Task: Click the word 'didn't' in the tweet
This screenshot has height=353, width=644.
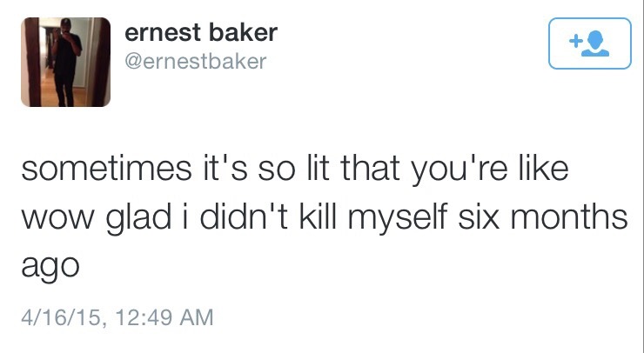Action: (x=244, y=216)
